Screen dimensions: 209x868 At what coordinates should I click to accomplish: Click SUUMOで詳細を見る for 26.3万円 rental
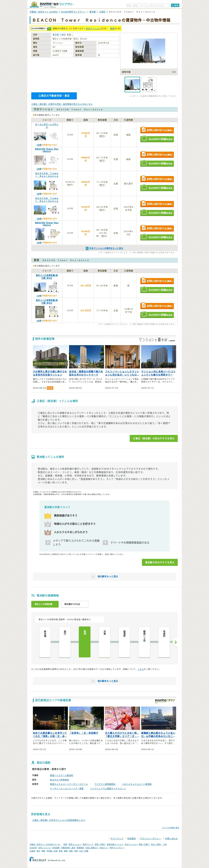[x=157, y=290]
